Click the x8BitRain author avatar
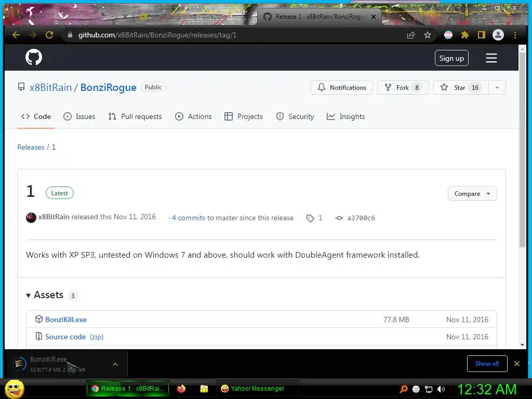Viewport: 532px width, 399px height. click(31, 218)
